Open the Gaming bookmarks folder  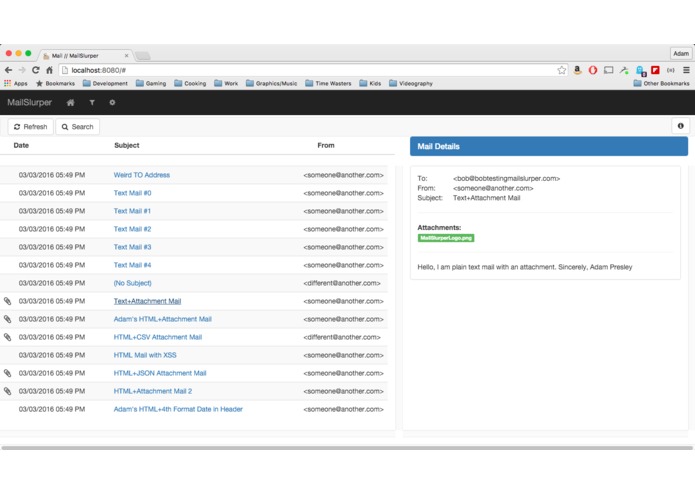pos(151,83)
